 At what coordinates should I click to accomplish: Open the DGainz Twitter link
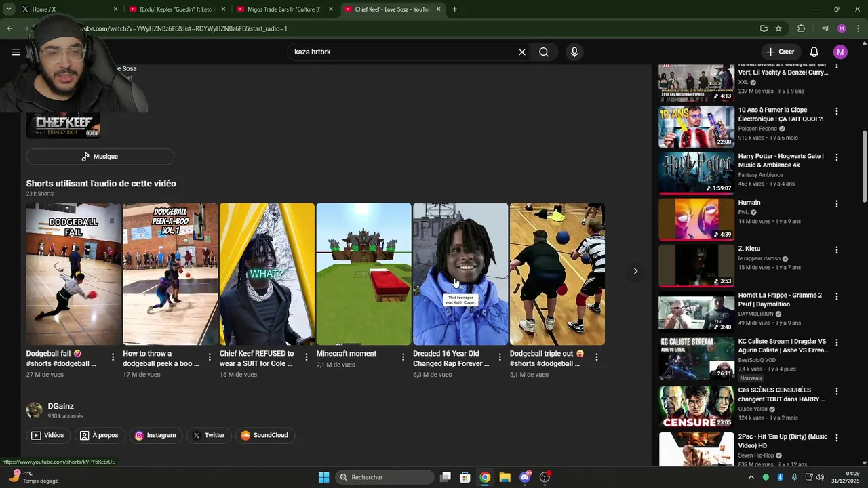[x=208, y=436]
